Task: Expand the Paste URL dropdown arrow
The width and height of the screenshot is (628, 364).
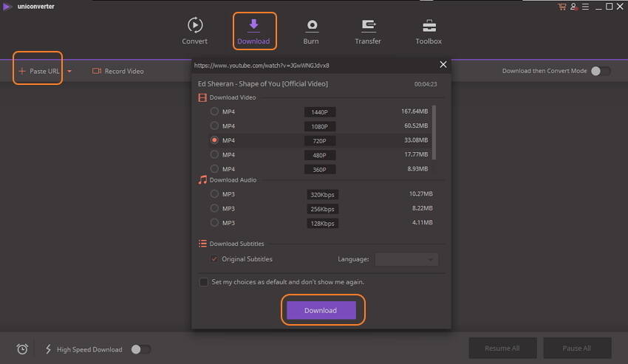Action: pyautogui.click(x=69, y=72)
